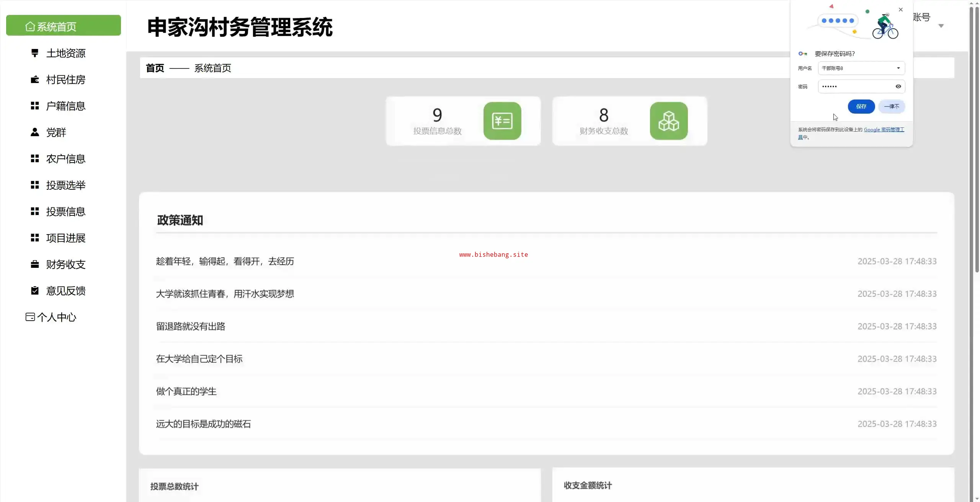Click the 一律不 button
980x502 pixels.
(891, 106)
